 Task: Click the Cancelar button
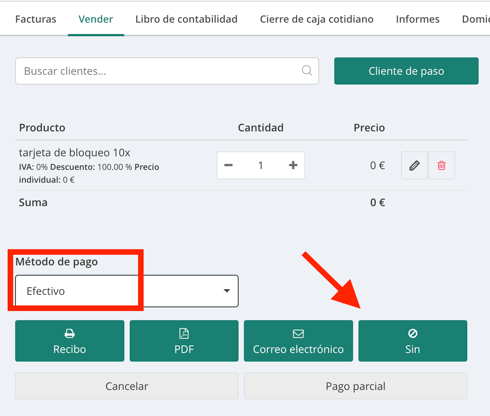click(x=127, y=386)
